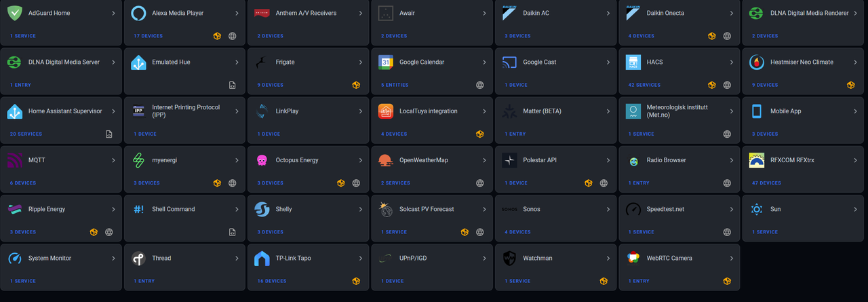Click the Frigate bird logo
Screen dimensions: 868x302
262,62
